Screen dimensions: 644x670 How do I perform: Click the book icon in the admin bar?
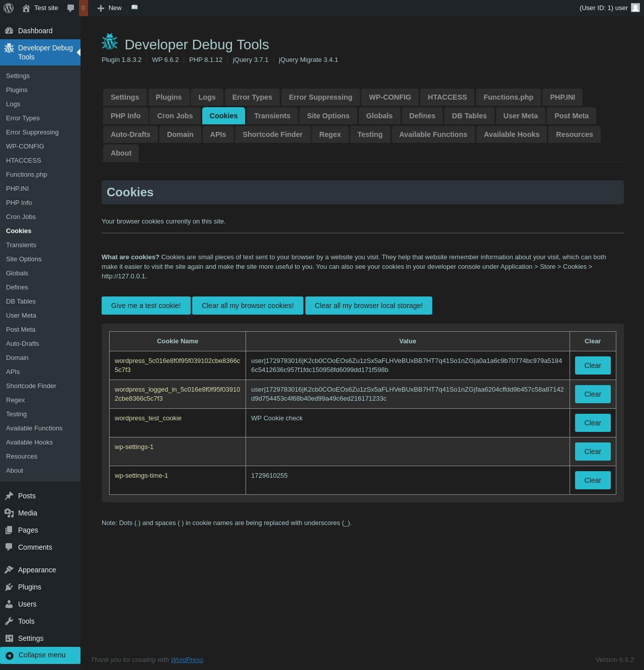point(134,8)
